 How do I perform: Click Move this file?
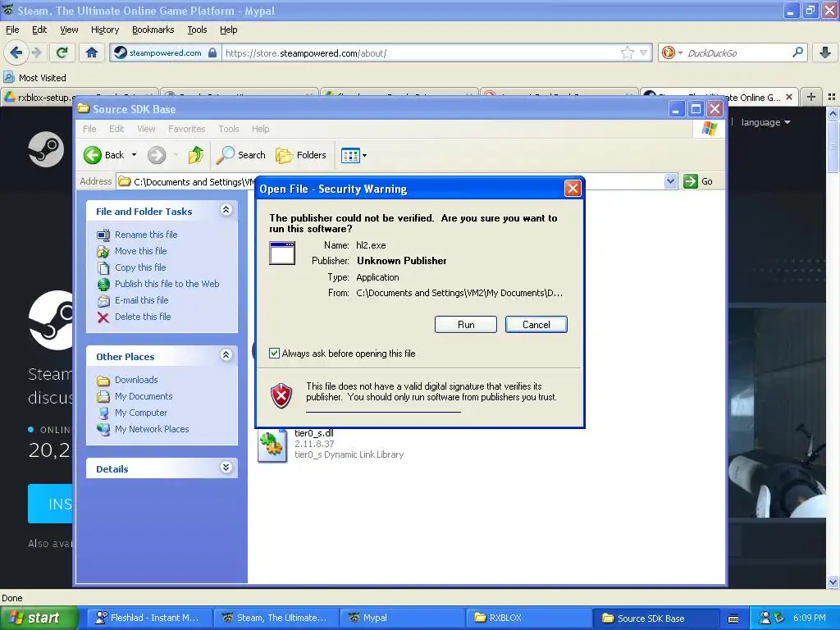tap(132, 251)
